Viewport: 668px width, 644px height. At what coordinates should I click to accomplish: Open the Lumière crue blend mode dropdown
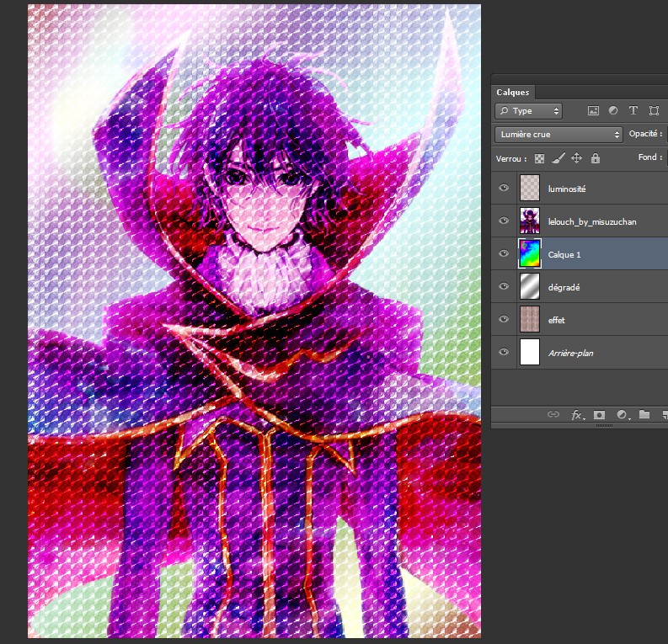[558, 135]
